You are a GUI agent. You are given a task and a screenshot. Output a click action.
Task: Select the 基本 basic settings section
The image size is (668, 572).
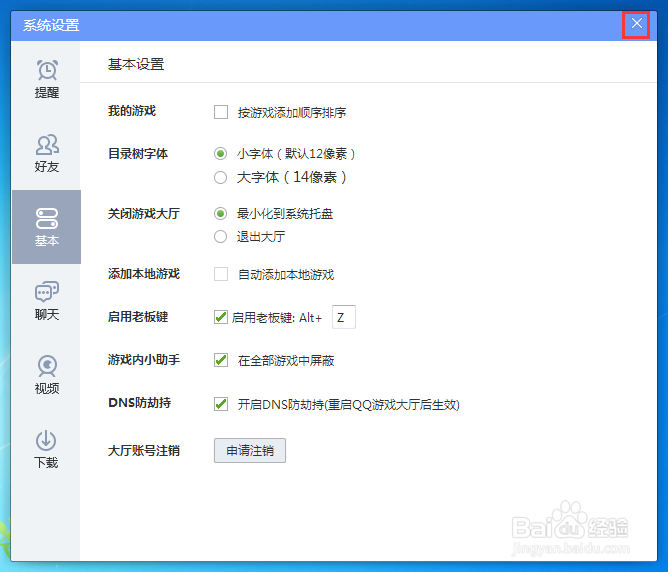[x=46, y=227]
